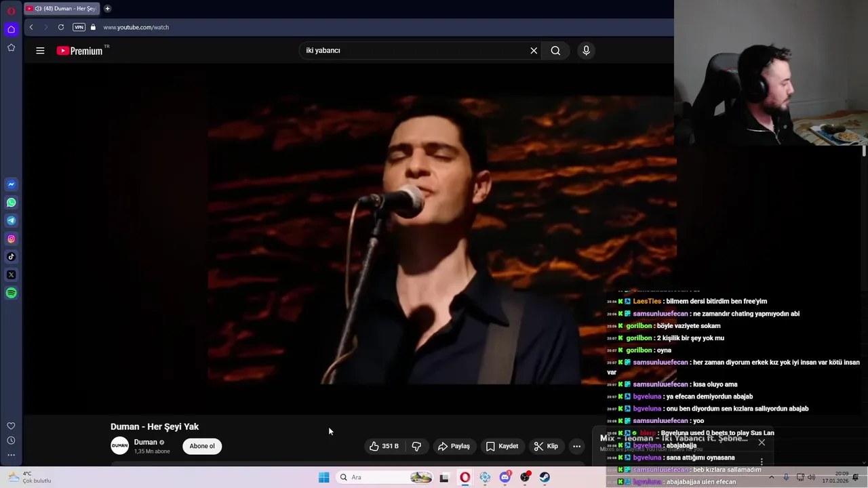Like the video (351 B)

tap(384, 446)
